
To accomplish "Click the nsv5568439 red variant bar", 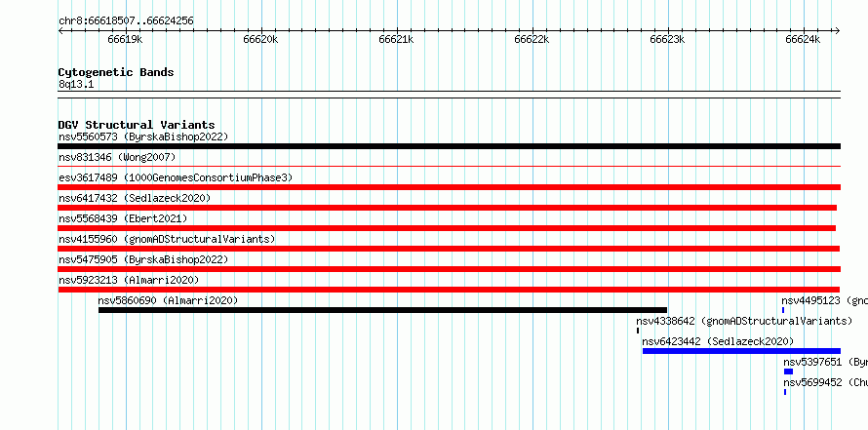I will click(447, 228).
